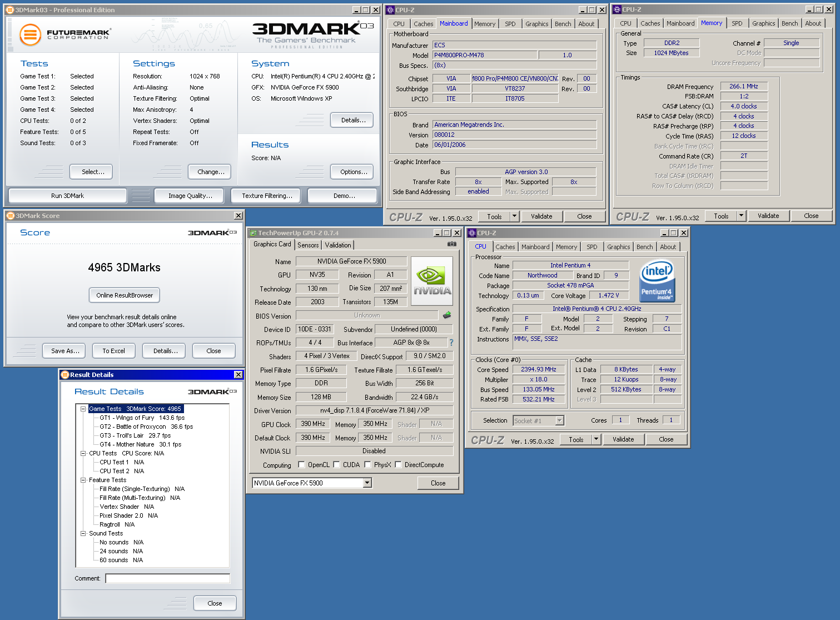Click Validate in the Memory CPU-Z window
Screen dimensions: 840x620
(768, 216)
